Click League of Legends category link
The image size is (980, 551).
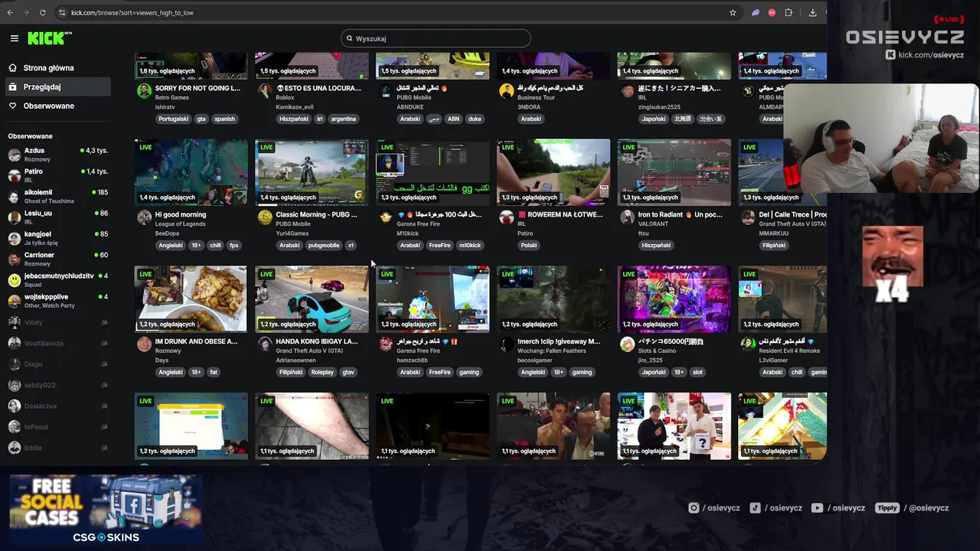[181, 224]
